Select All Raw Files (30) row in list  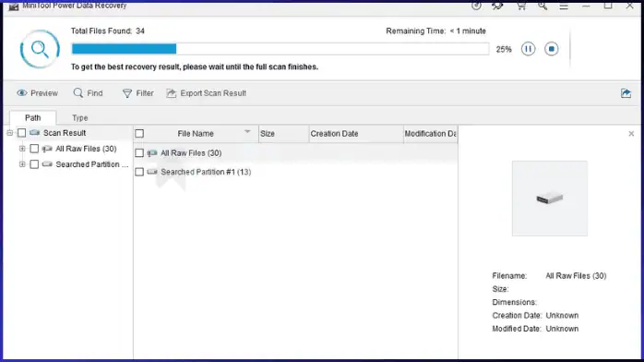[296, 153]
